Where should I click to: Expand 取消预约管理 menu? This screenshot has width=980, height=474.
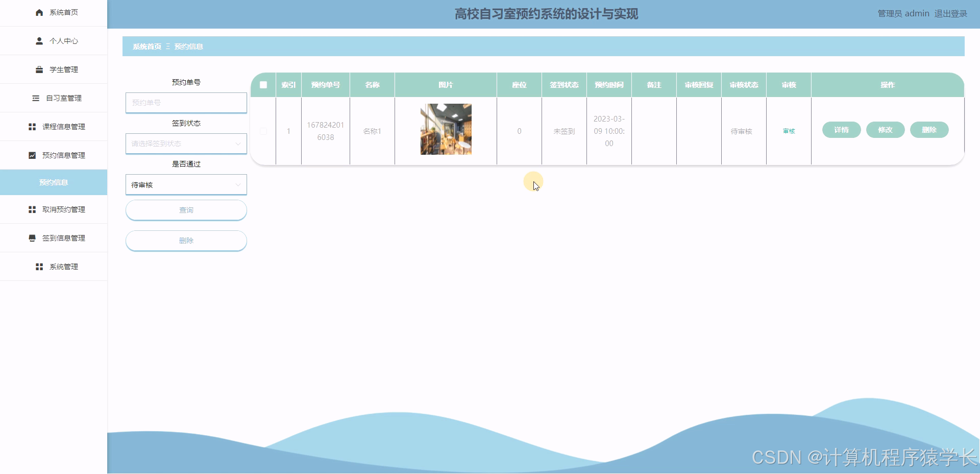pyautogui.click(x=54, y=209)
